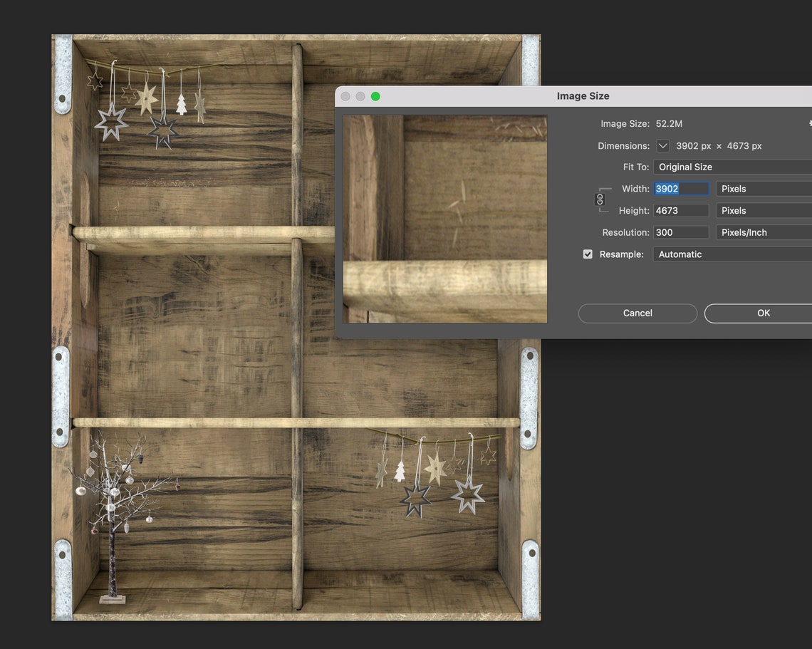
Task: Toggle the constrain proportions chain link icon
Action: 600,199
